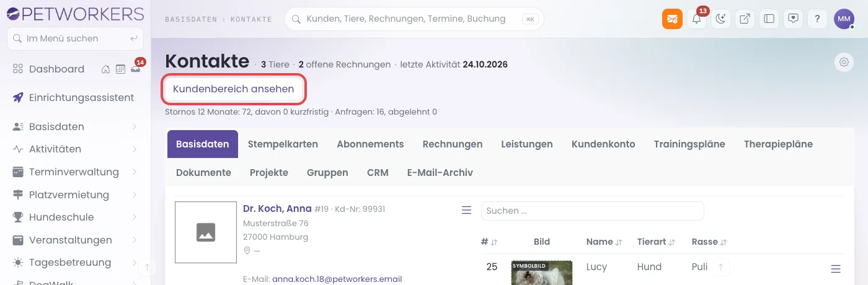Open Einrichtungsassistent in sidebar
The image size is (868, 285).
point(81,98)
